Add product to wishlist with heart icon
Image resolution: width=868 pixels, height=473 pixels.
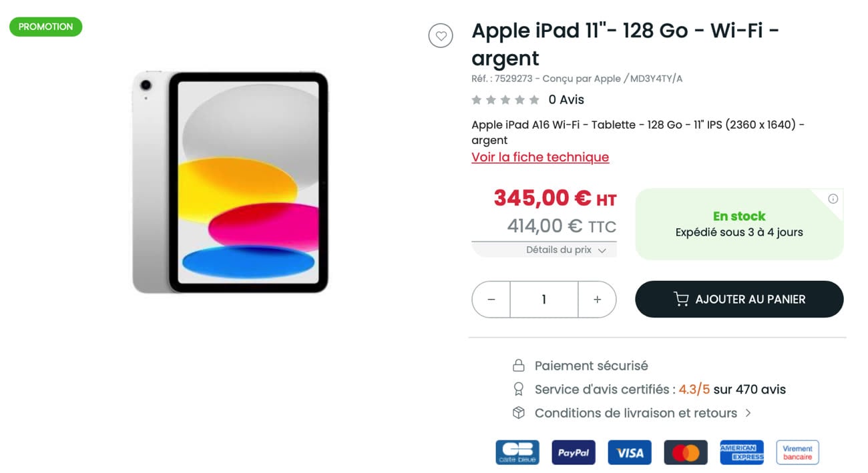(x=441, y=35)
